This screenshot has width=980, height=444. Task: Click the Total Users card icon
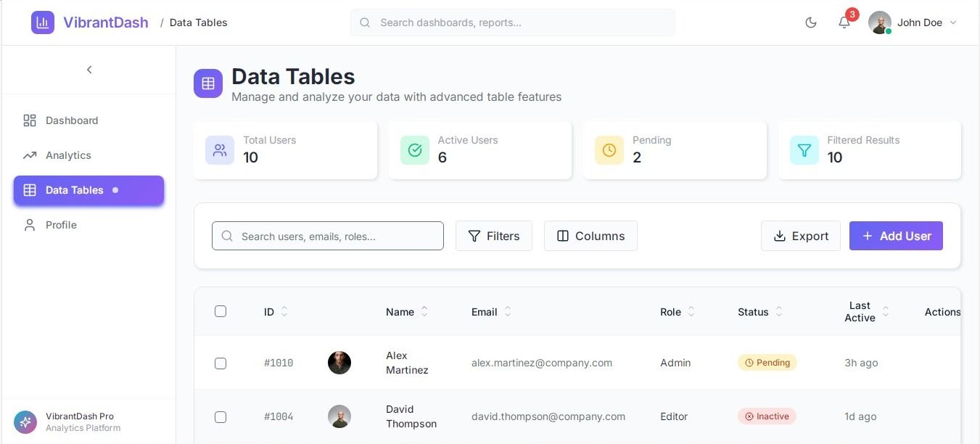point(220,150)
